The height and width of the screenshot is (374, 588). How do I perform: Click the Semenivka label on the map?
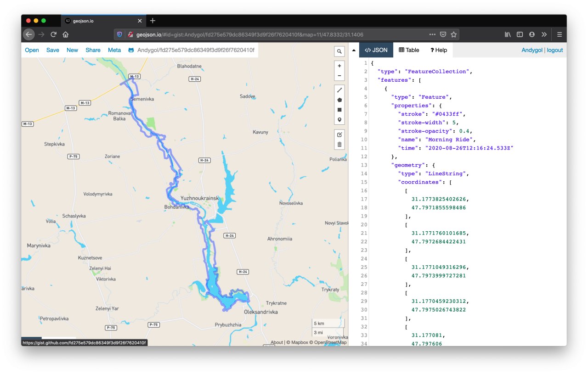(x=142, y=99)
